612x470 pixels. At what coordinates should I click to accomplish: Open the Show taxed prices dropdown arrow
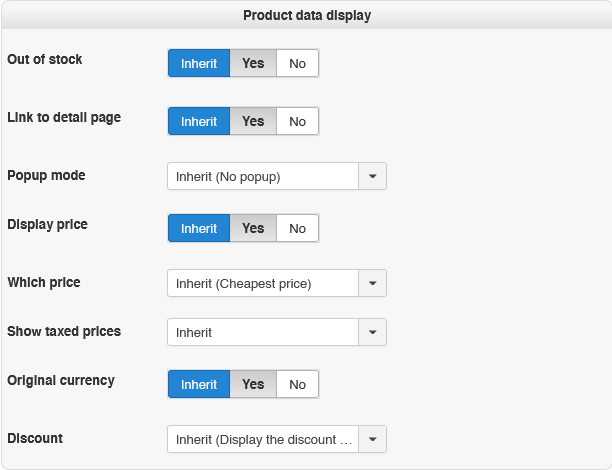[x=372, y=332]
